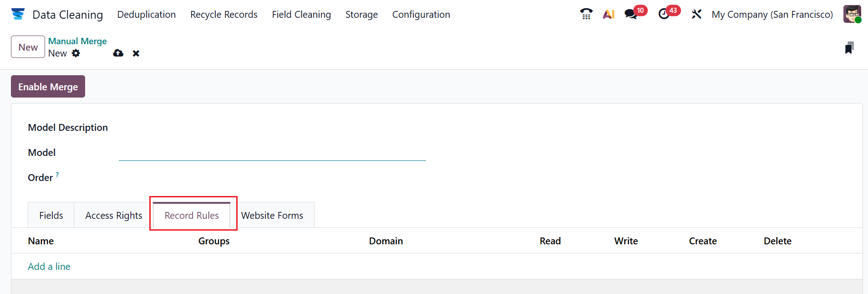Discard changes with the X icon
This screenshot has height=294, width=868.
[136, 53]
